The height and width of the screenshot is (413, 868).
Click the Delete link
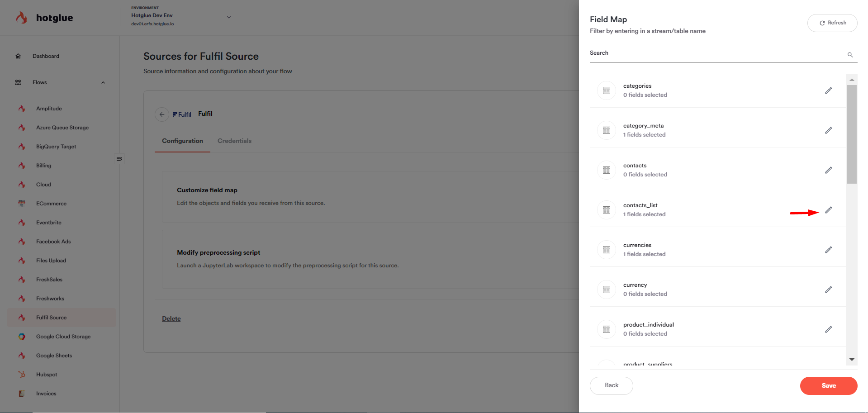pos(171,318)
